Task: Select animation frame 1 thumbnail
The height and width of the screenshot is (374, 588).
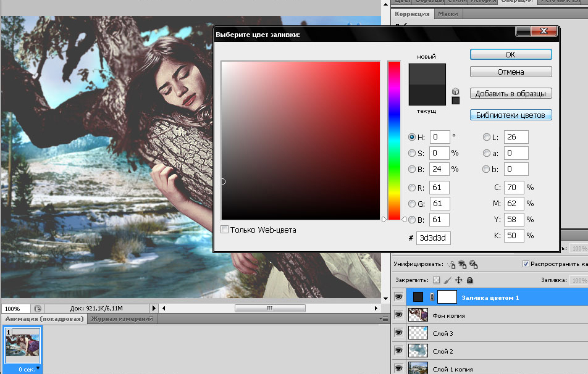Action: pos(22,345)
